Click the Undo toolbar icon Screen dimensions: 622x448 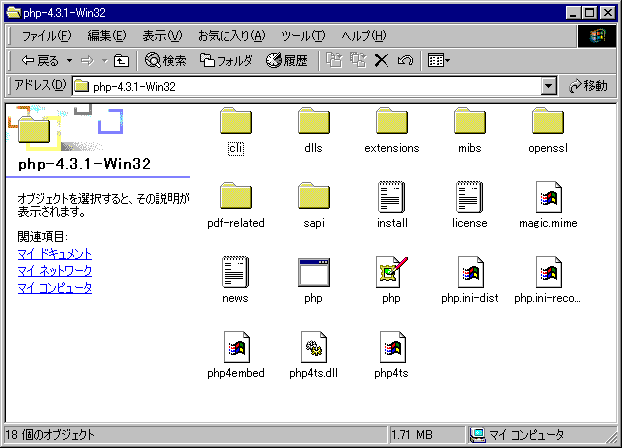point(405,61)
